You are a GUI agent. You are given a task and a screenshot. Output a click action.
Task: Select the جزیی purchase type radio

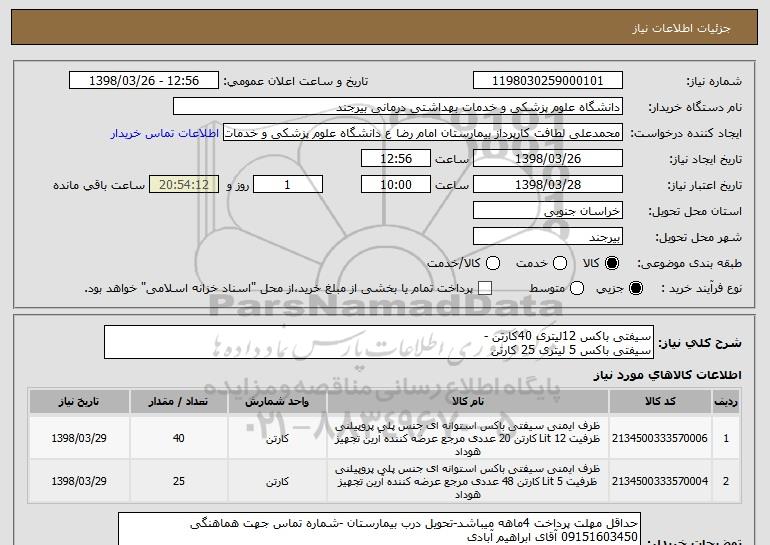click(635, 288)
